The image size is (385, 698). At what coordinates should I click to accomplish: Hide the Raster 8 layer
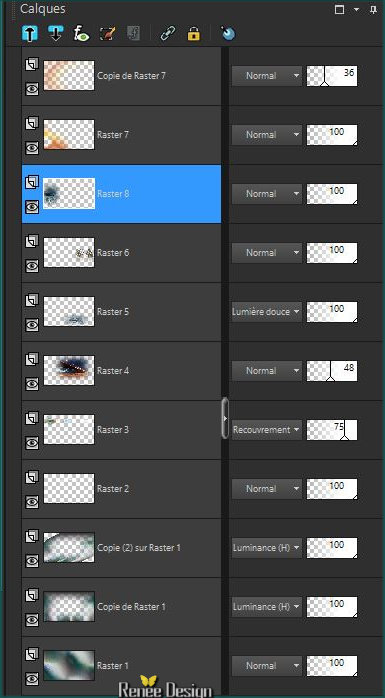(32, 207)
